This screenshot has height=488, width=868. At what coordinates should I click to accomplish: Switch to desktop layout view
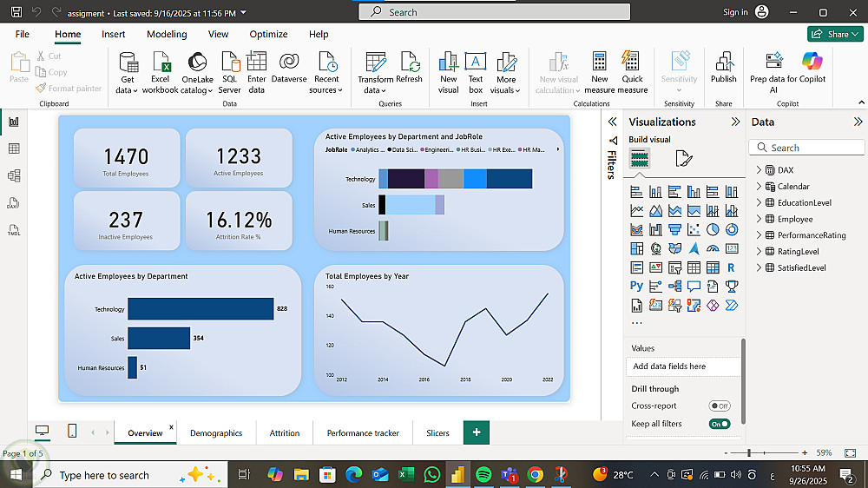(42, 431)
